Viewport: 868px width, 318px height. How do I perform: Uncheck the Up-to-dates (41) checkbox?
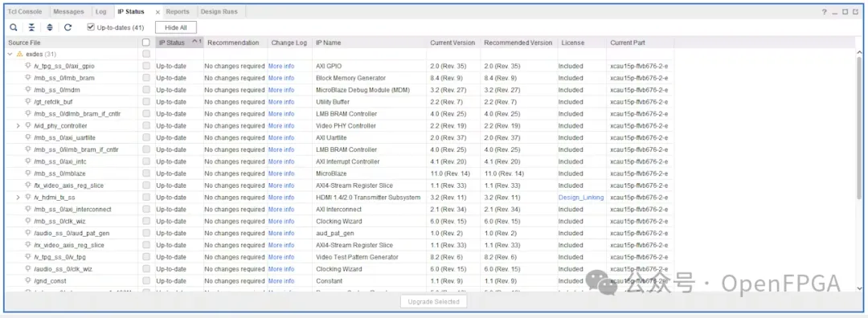(91, 27)
